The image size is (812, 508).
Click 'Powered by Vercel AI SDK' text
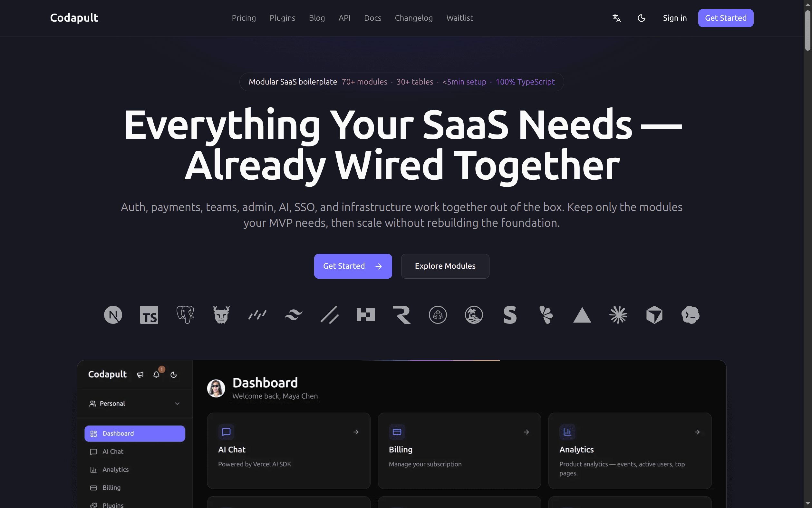[x=255, y=464]
